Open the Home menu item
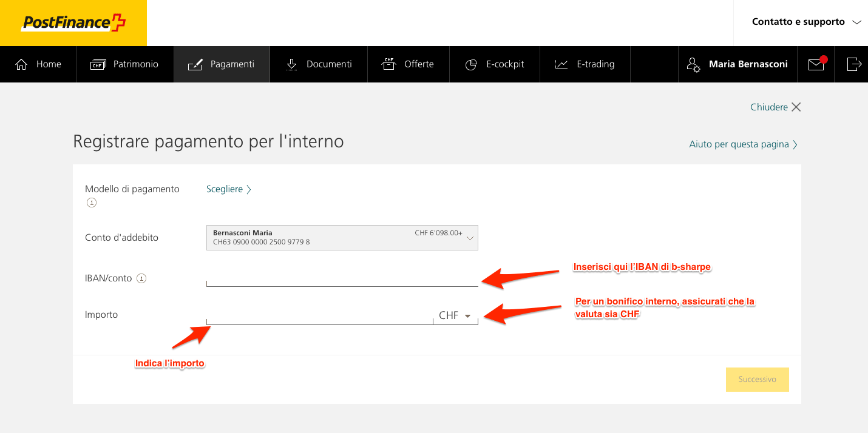The height and width of the screenshot is (433, 868). tap(38, 64)
